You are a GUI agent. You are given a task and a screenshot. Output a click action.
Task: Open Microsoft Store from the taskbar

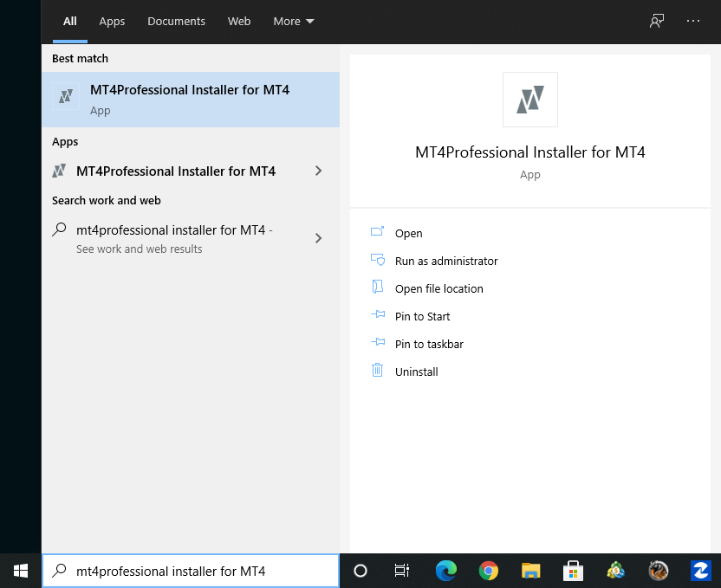(x=573, y=571)
